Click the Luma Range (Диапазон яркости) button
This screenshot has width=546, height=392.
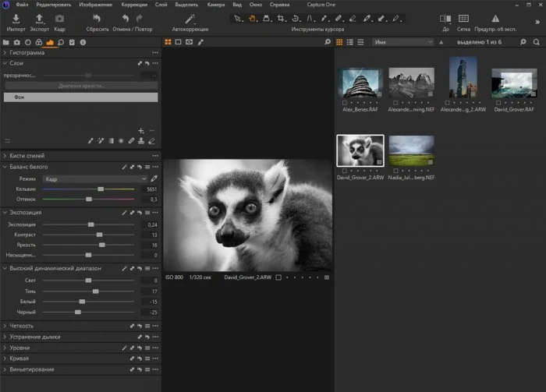pos(81,86)
